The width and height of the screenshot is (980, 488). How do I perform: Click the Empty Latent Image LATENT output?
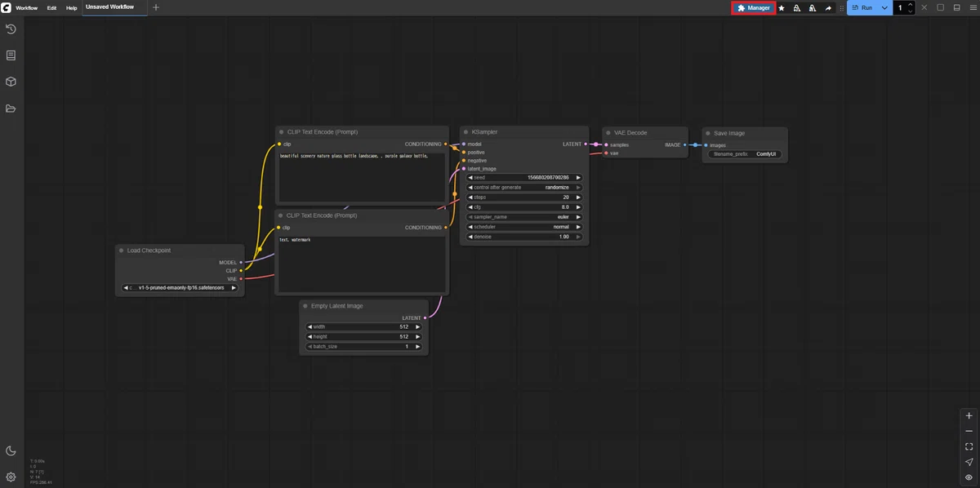click(x=425, y=318)
